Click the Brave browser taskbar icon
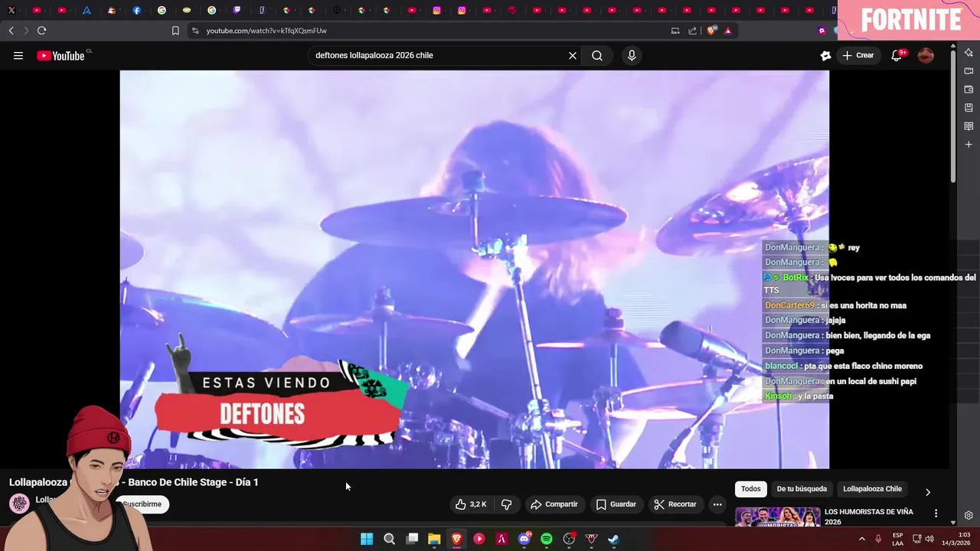 [x=456, y=539]
